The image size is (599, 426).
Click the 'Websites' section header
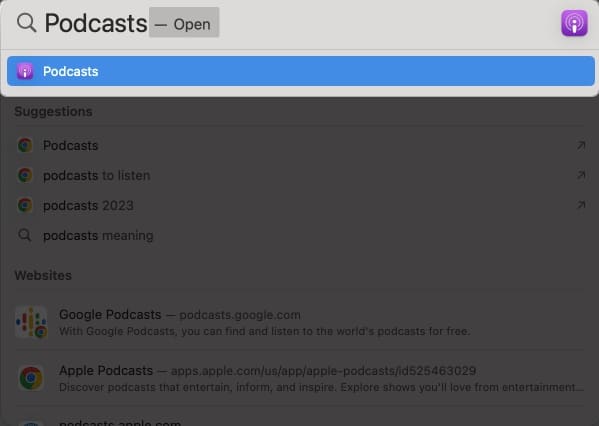pos(43,275)
